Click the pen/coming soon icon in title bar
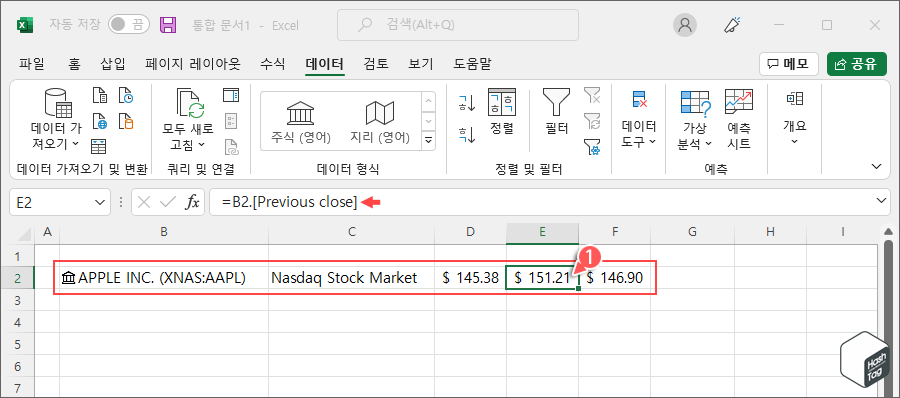This screenshot has width=900, height=398. click(x=731, y=25)
